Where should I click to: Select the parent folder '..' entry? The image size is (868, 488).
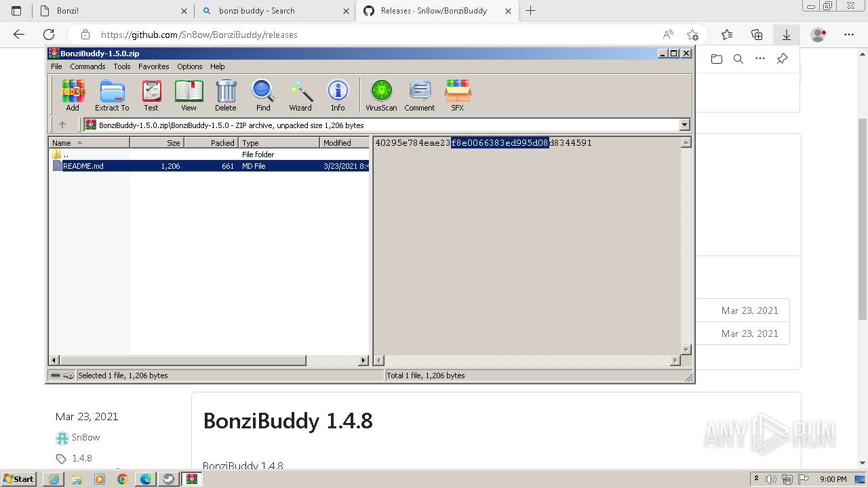tap(210, 155)
